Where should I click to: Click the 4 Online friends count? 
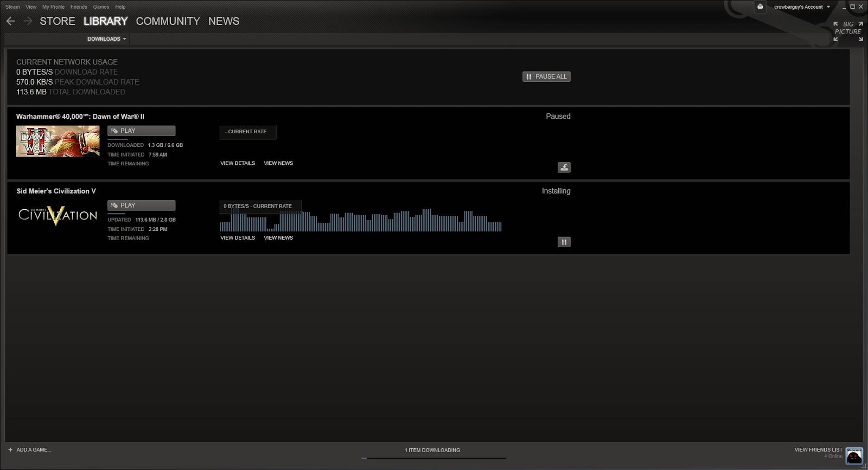click(x=833, y=456)
